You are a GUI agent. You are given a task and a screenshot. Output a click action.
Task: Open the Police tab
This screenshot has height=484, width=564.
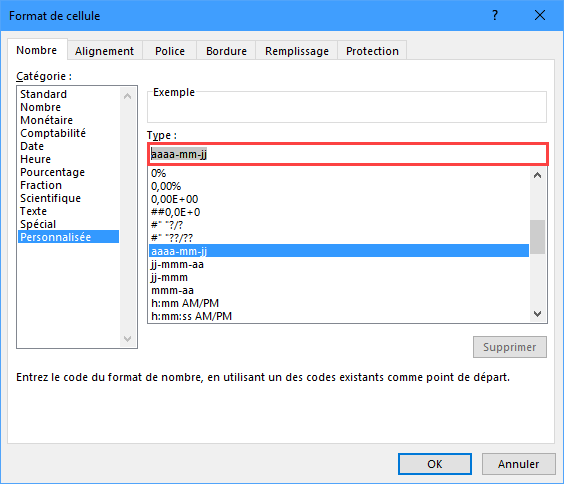tap(170, 51)
